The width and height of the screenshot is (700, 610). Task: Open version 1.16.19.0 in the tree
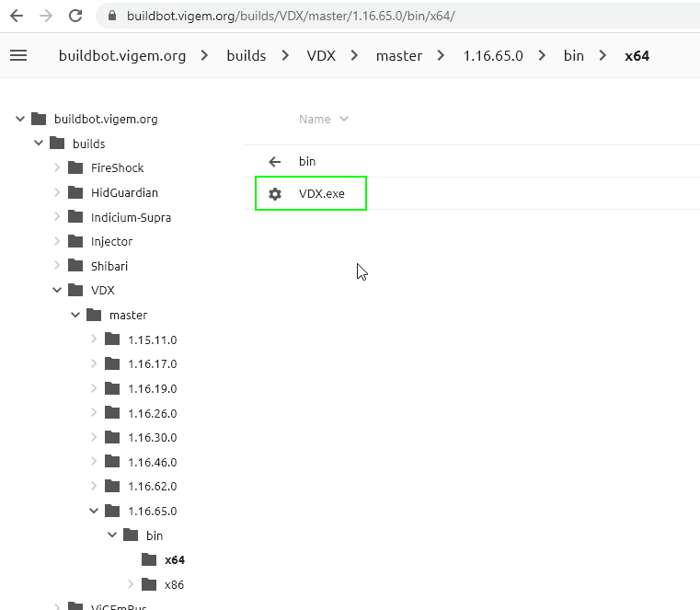[x=152, y=388]
